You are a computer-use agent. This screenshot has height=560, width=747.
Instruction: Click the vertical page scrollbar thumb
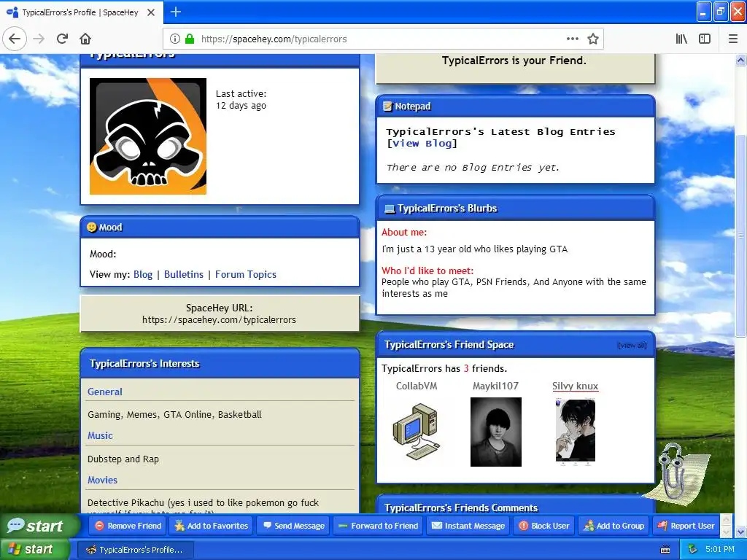click(740, 236)
